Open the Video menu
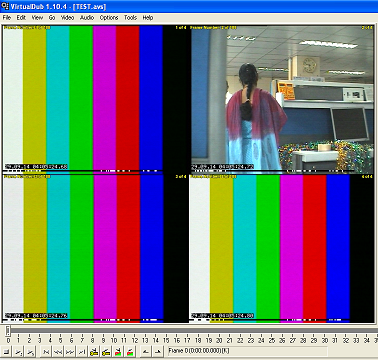Viewport: 378px width, 360px height. [x=67, y=18]
